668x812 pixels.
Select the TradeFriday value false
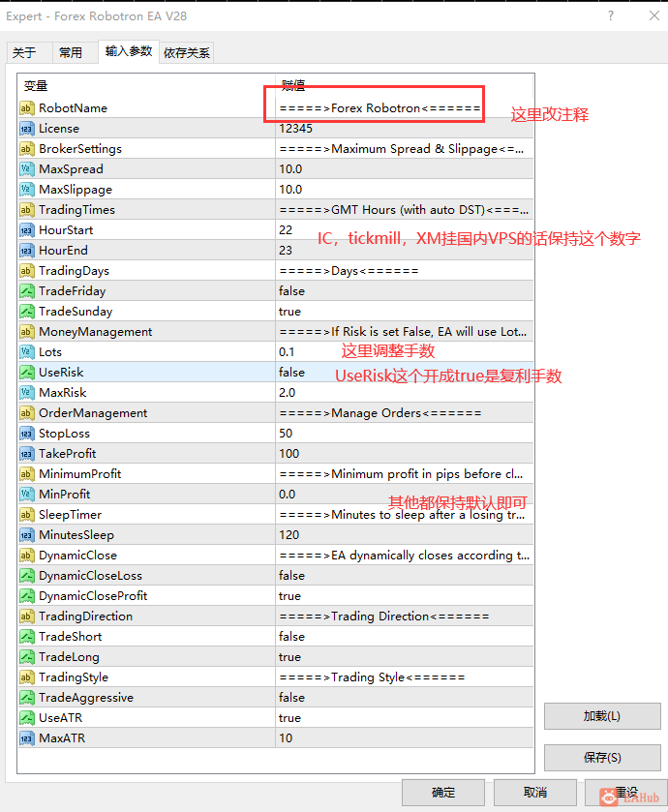pos(291,291)
